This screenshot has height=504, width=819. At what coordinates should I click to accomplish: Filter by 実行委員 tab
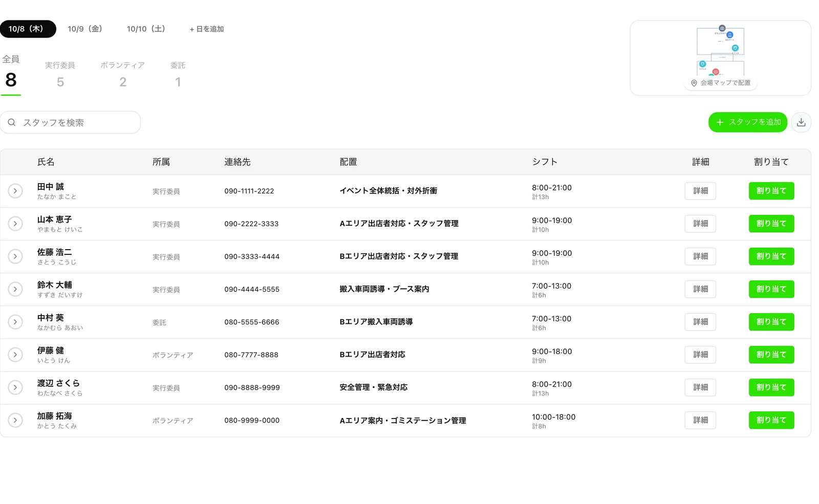60,74
